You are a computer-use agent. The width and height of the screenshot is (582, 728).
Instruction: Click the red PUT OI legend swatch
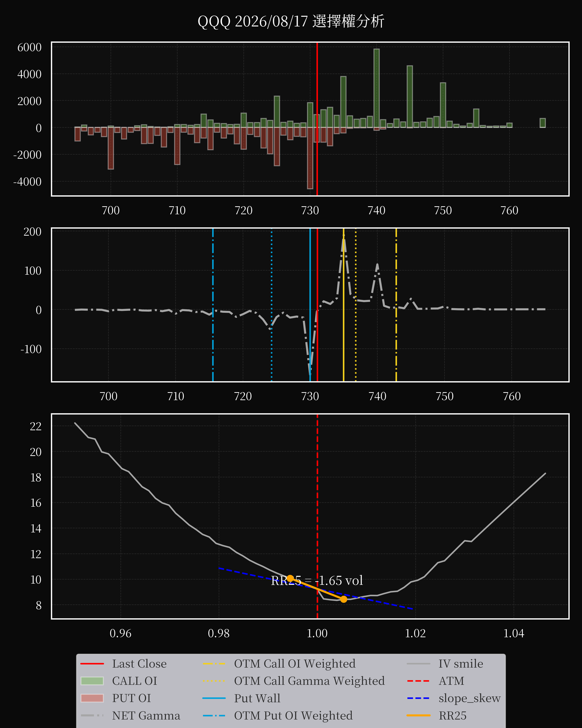pyautogui.click(x=92, y=698)
